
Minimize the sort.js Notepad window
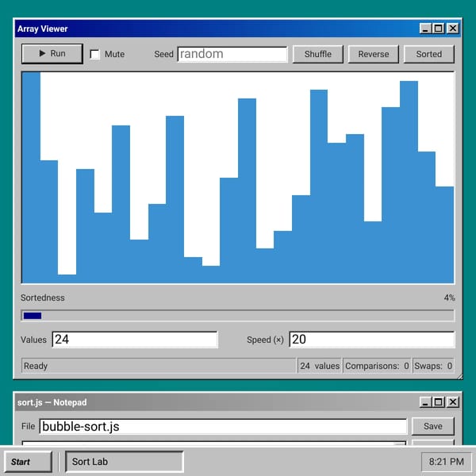pos(425,402)
